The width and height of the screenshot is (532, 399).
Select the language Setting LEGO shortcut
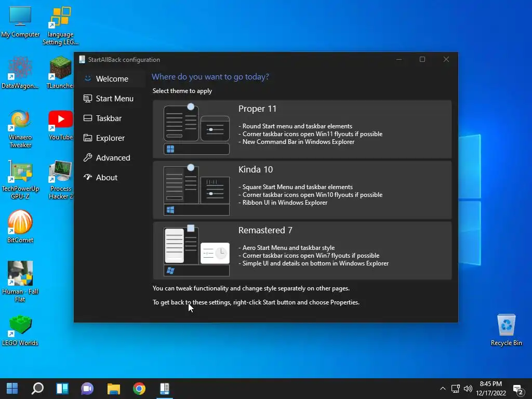[x=60, y=26]
